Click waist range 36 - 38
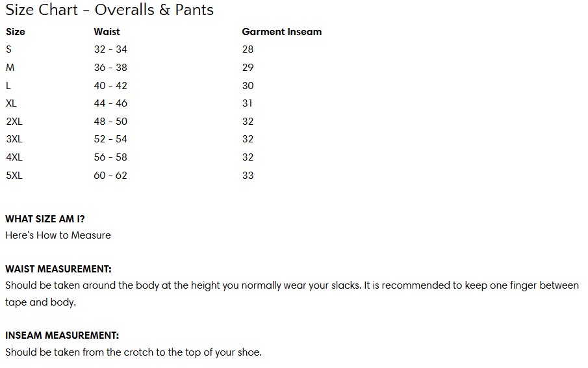Image resolution: width=588 pixels, height=368 pixels. 110,68
